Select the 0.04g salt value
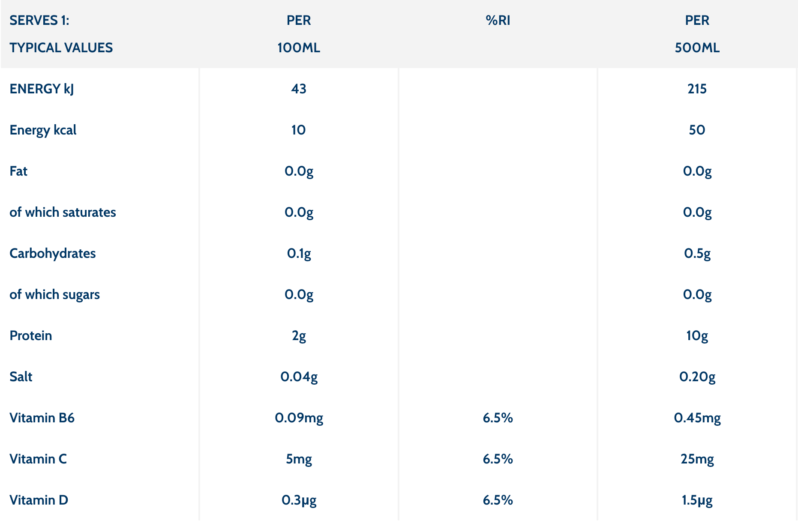Viewport: 798px width, 532px height. click(299, 377)
